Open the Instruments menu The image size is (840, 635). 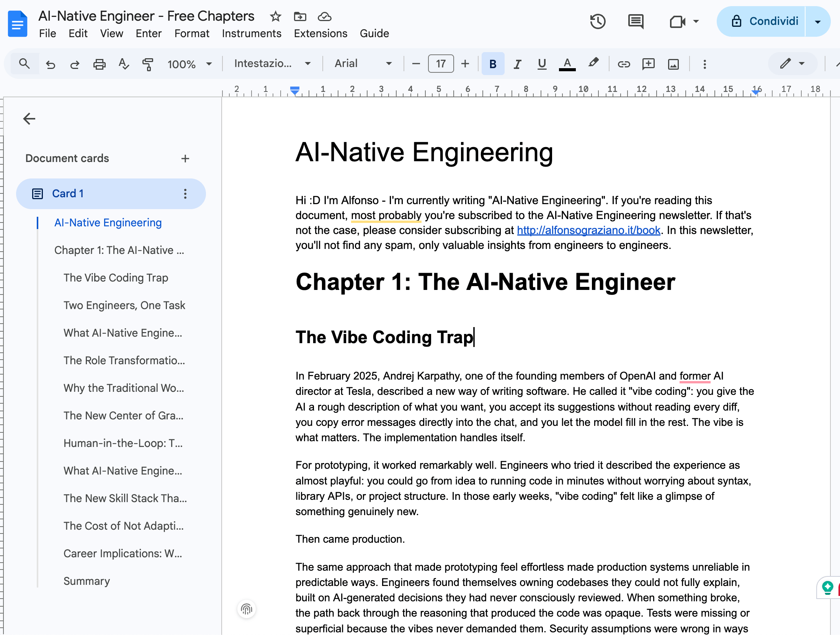(x=252, y=34)
